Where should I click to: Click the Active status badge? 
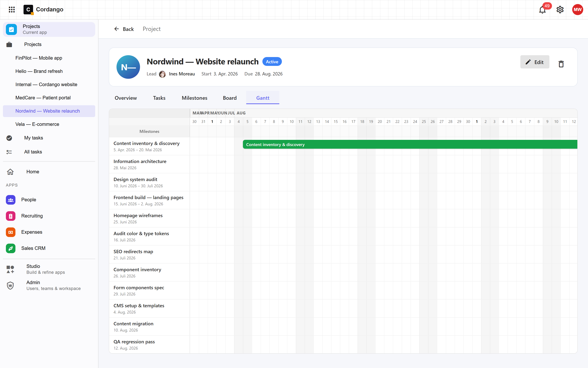(272, 62)
